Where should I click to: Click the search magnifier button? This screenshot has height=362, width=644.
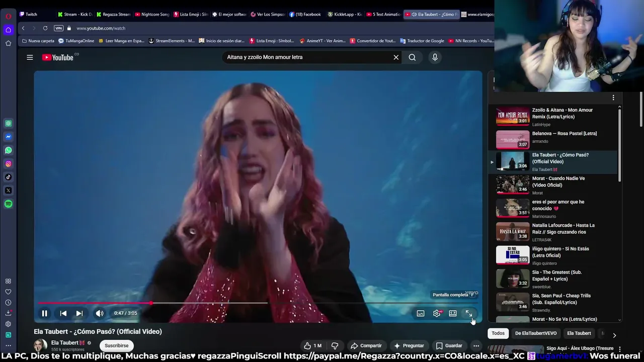tap(412, 57)
